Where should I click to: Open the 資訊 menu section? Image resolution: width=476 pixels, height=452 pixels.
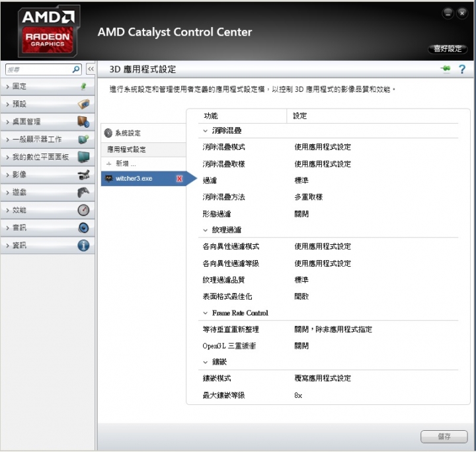(48, 246)
